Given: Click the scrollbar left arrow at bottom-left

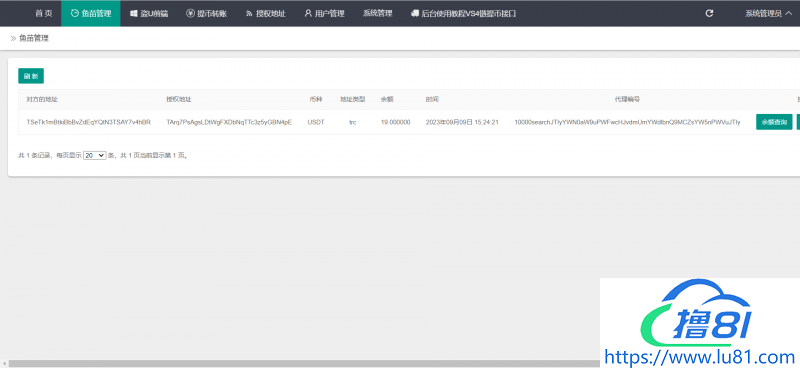Looking at the screenshot, I should point(4,364).
